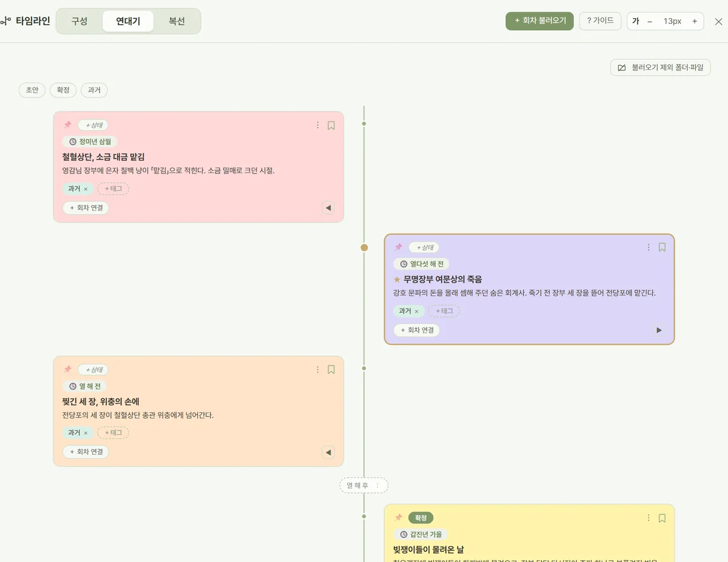
Task: Add a tag to 철혈상단, 소금 대금 맡김 card
Action: coord(113,189)
